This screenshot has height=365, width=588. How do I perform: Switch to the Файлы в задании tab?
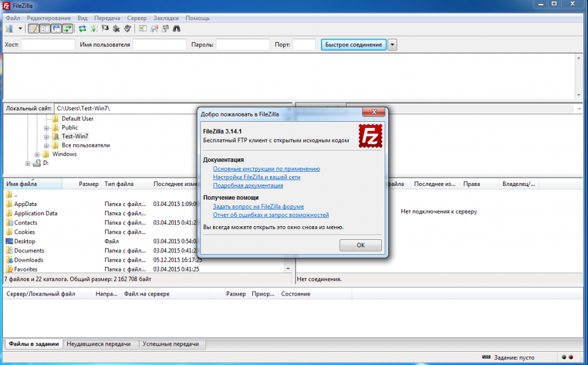pos(34,344)
